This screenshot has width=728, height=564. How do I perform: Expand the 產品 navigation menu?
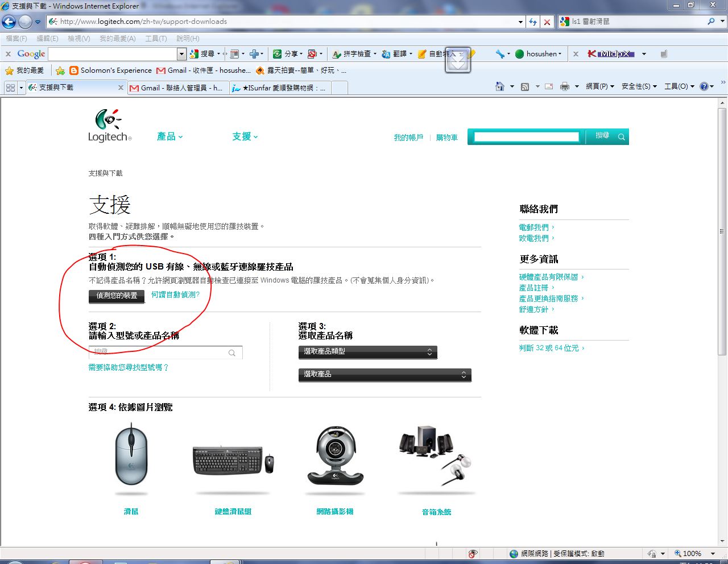[x=169, y=136]
